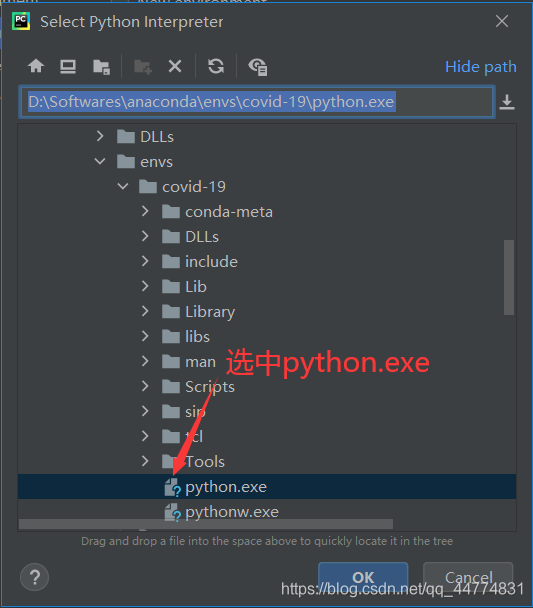
Task: Select the 'libs' folder name
Action: pyautogui.click(x=197, y=337)
